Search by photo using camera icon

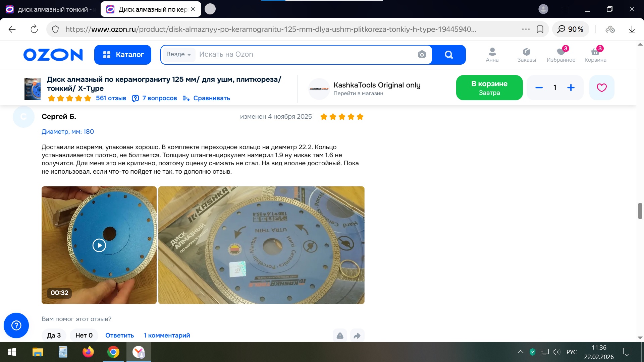[422, 54]
